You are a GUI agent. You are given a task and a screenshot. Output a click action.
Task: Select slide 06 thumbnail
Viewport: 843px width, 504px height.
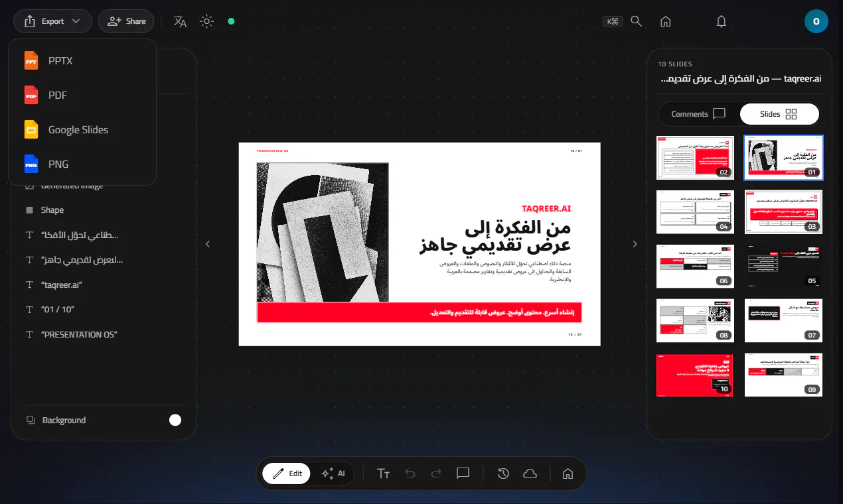[x=695, y=267]
